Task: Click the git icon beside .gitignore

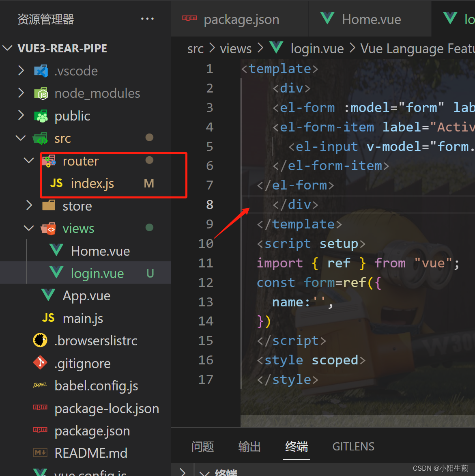Action: (40, 363)
